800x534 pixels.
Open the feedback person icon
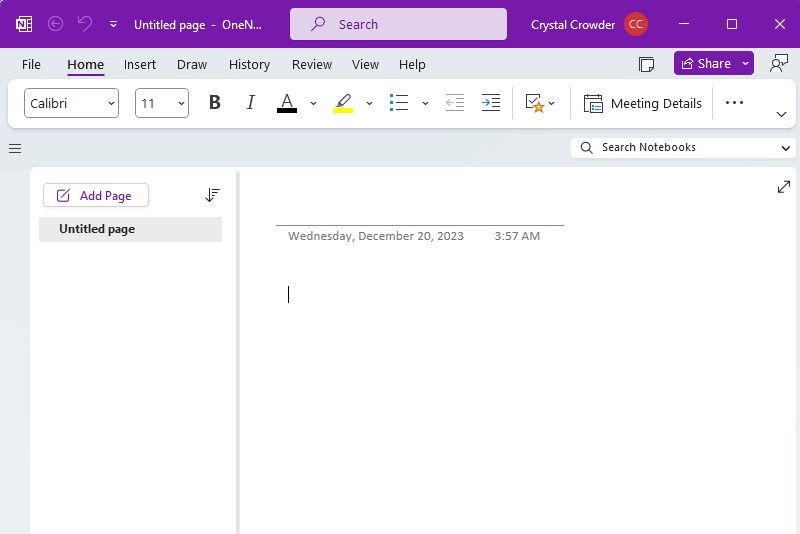779,64
